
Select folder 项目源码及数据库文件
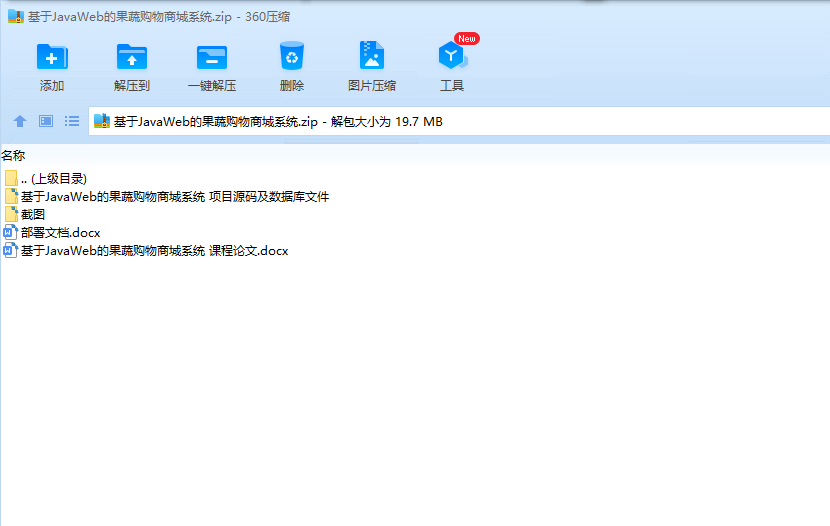(x=167, y=196)
